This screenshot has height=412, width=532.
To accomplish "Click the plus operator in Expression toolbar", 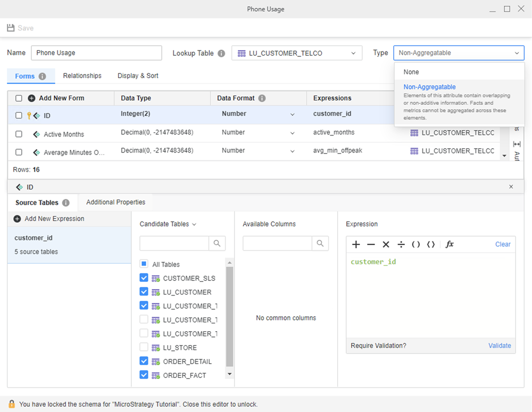I will click(356, 245).
